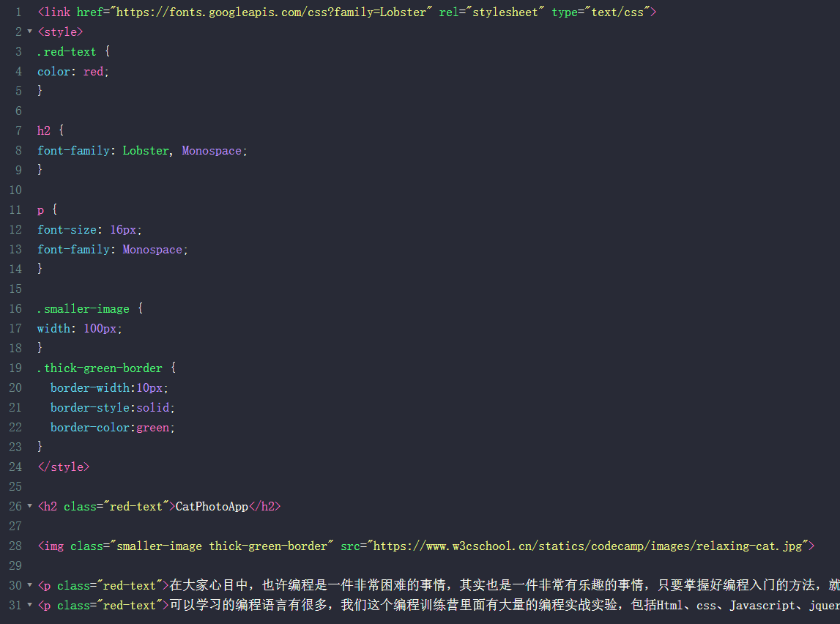Collapse the style block fold arrow on line 2
Viewport: 840px width, 624px height.
click(x=29, y=31)
